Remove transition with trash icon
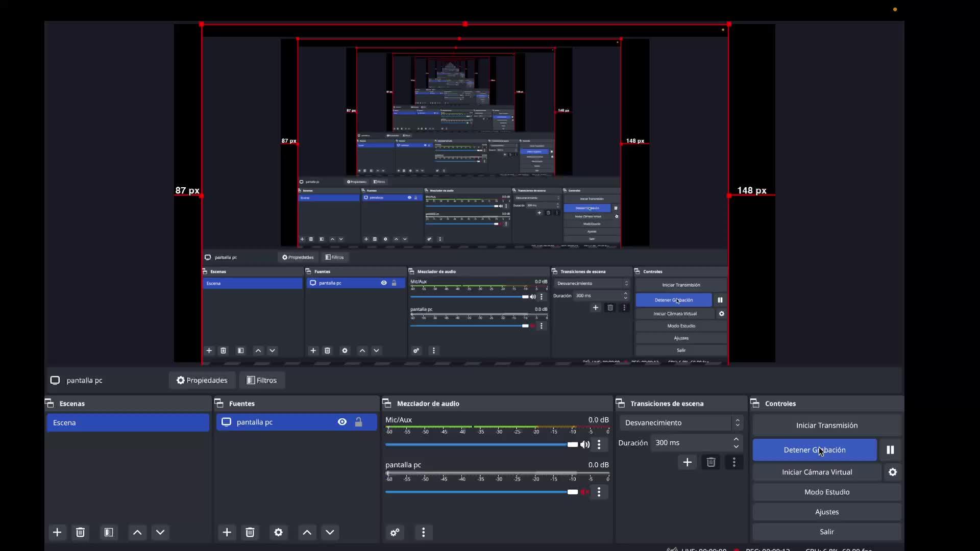The image size is (980, 551). (x=710, y=462)
